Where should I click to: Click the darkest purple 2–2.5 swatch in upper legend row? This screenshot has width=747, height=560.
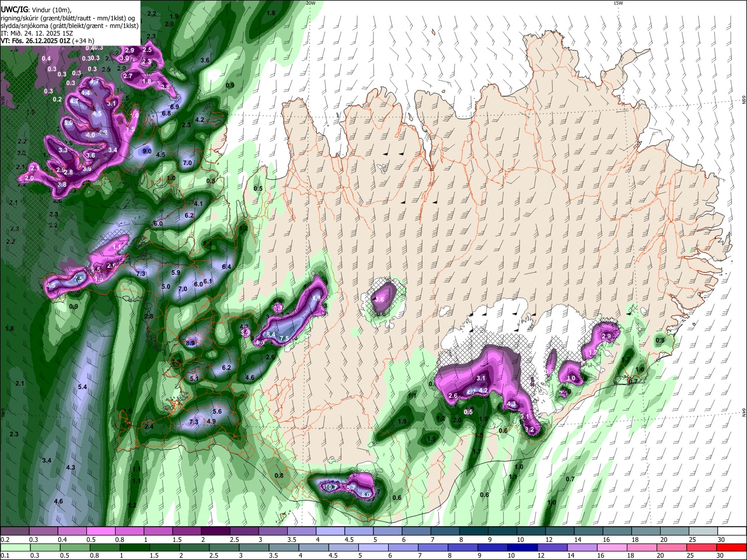tap(215, 531)
